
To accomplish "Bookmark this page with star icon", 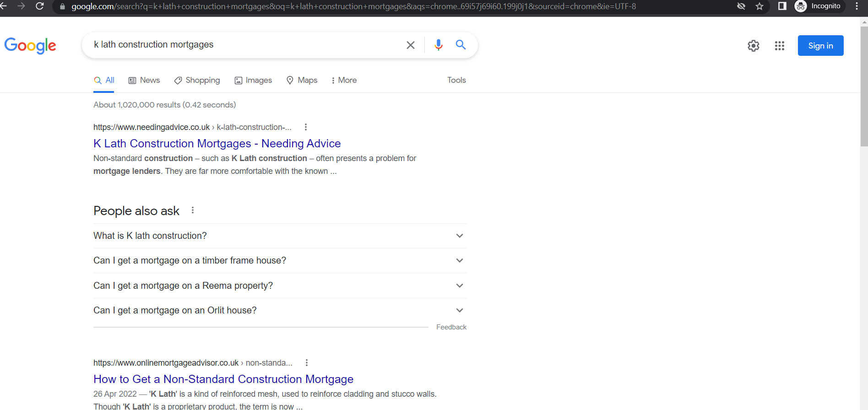I will coord(759,6).
